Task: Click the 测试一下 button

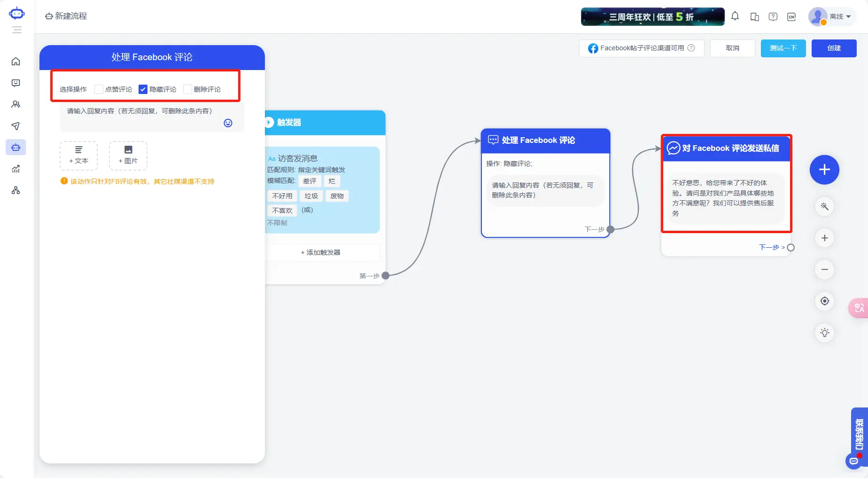Action: (783, 48)
